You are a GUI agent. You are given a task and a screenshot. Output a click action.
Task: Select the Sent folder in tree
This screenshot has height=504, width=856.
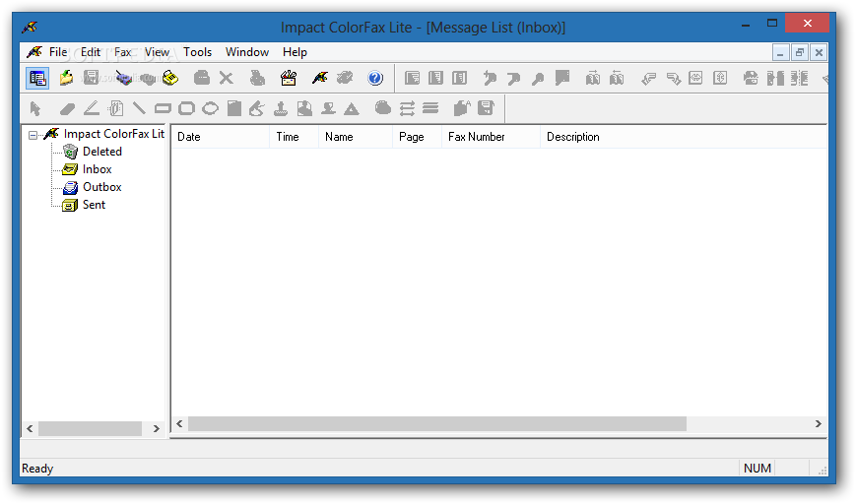94,205
